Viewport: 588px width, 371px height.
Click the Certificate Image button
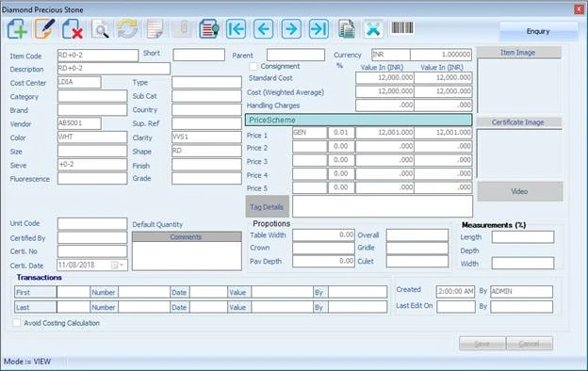[x=518, y=122]
